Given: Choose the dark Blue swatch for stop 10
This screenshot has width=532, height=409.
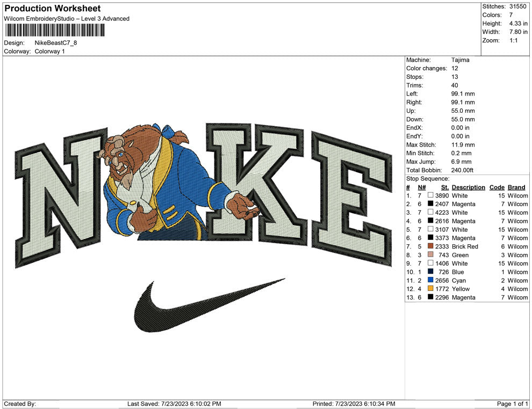Looking at the screenshot, I should (x=430, y=272).
